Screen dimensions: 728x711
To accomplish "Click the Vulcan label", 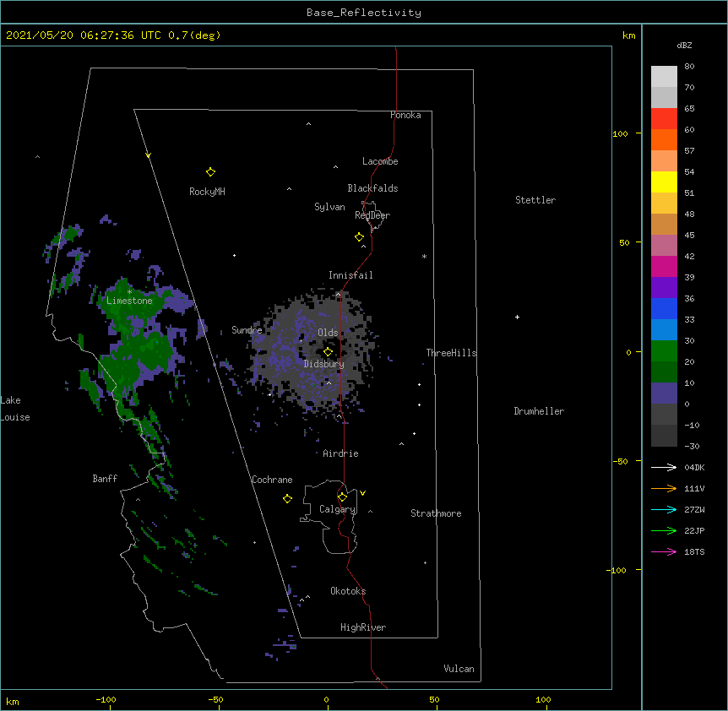I will [x=459, y=669].
